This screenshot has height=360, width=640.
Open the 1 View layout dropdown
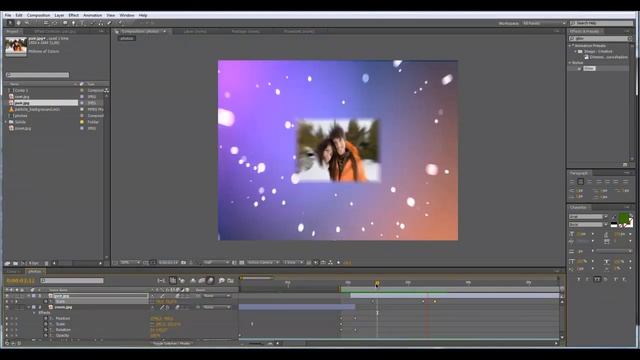tap(293, 262)
